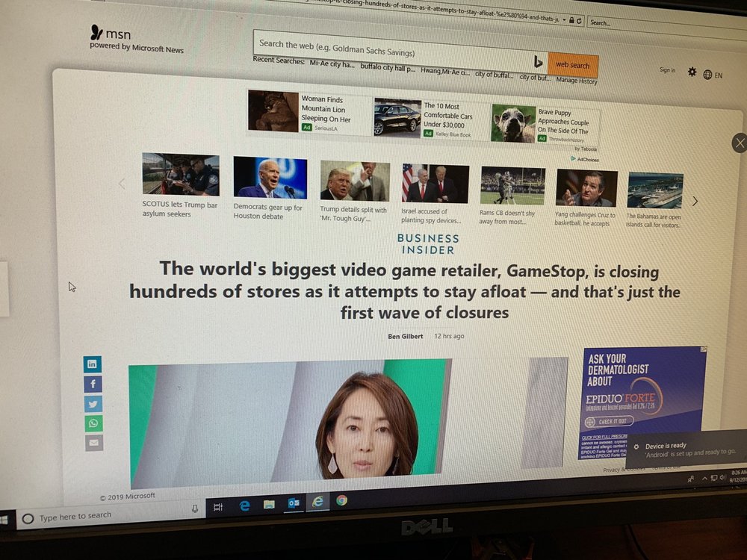This screenshot has width=747, height=560.
Task: Open the EN language selector
Action: click(x=713, y=75)
